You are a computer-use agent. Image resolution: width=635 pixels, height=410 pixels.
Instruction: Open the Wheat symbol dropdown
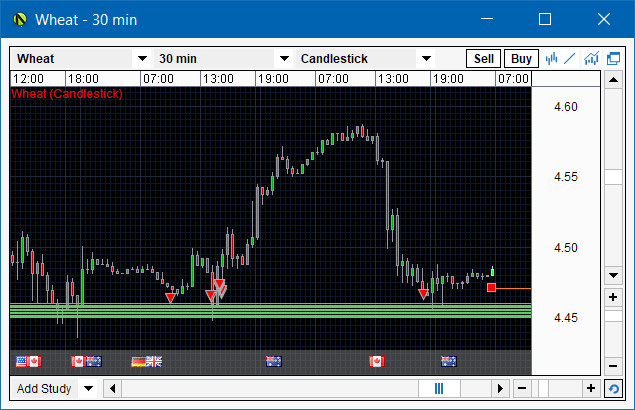[142, 59]
